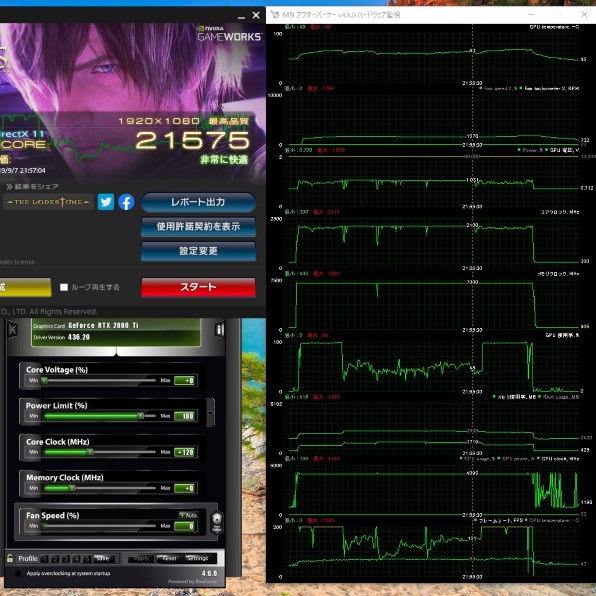Viewport: 596px width, 596px height.
Task: Select Afterburner profile slot 3
Action: point(66,558)
